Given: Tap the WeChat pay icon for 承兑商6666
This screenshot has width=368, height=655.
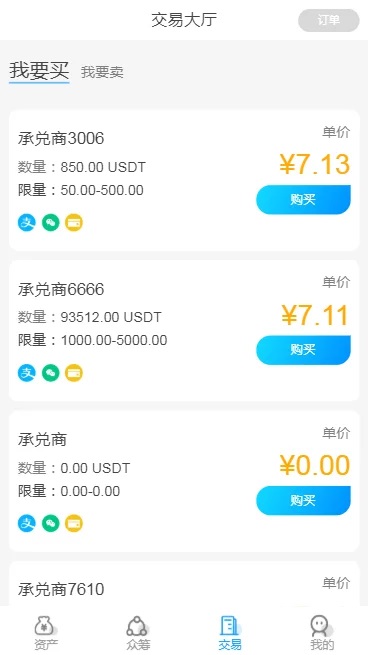Looking at the screenshot, I should pos(51,373).
